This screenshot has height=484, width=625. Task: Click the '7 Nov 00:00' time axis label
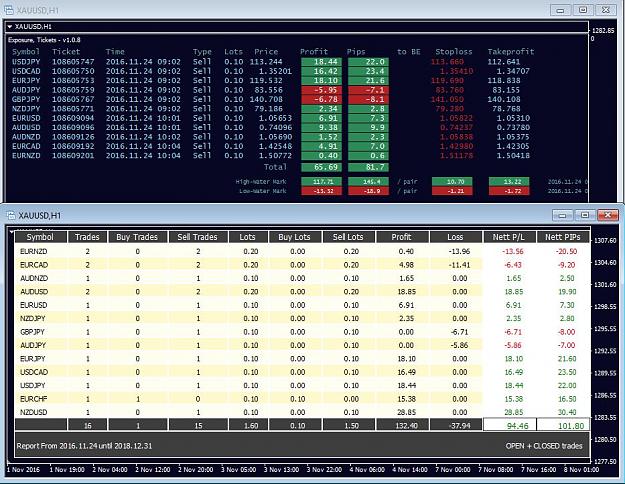click(453, 470)
